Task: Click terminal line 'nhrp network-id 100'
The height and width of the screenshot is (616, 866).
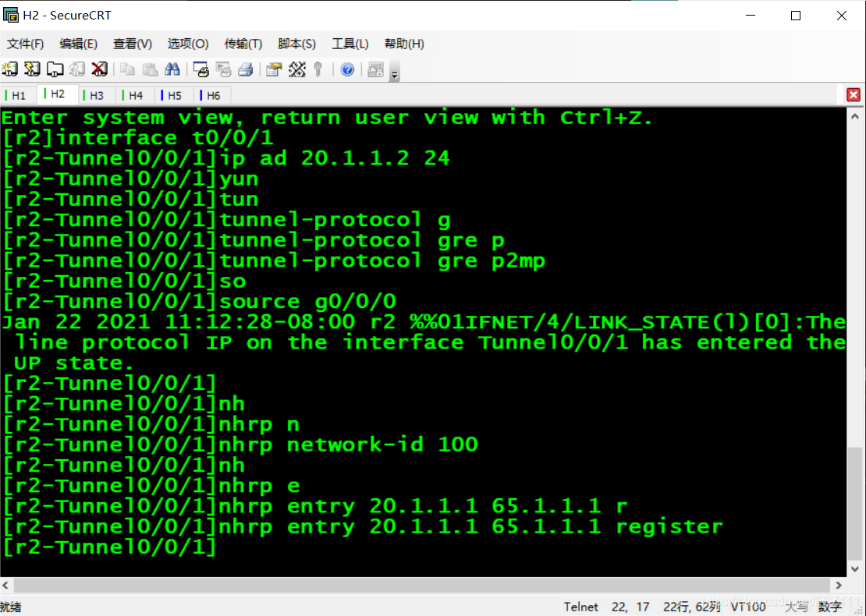Action: pos(240,445)
